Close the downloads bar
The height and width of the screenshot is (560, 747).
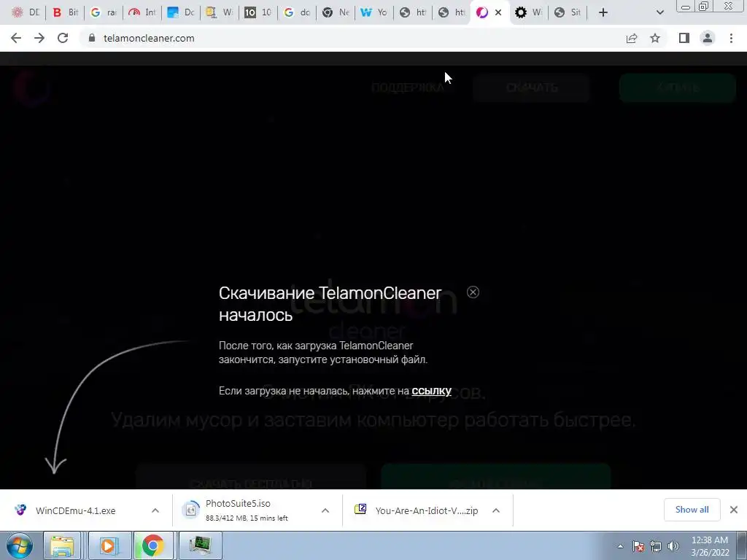[734, 510]
